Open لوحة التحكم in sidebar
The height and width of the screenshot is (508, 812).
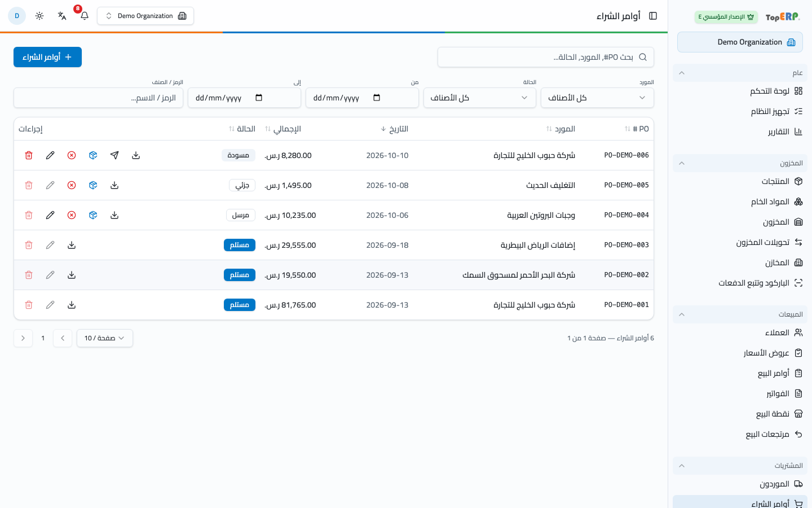tap(740, 91)
